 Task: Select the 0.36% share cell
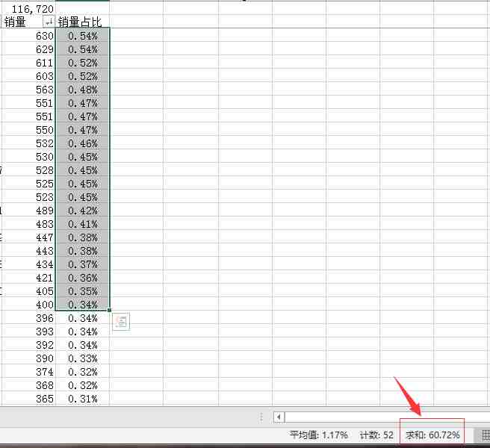tap(82, 278)
